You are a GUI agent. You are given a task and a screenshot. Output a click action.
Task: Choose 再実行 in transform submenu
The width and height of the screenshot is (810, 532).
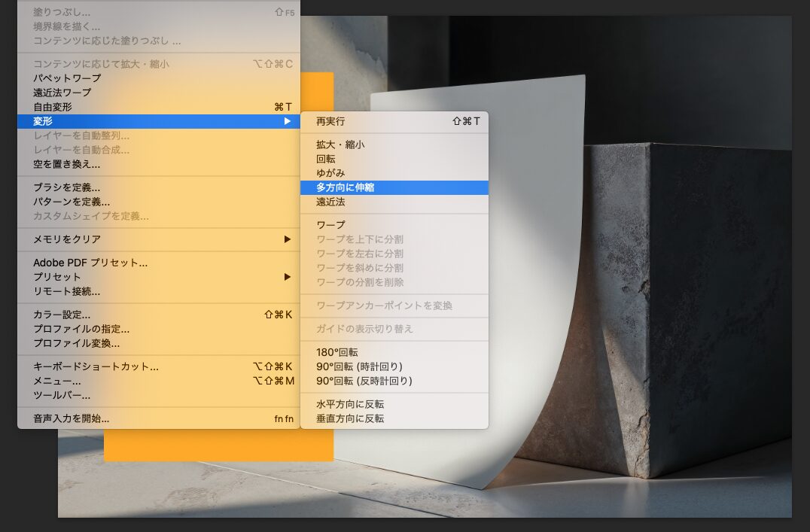coord(394,121)
